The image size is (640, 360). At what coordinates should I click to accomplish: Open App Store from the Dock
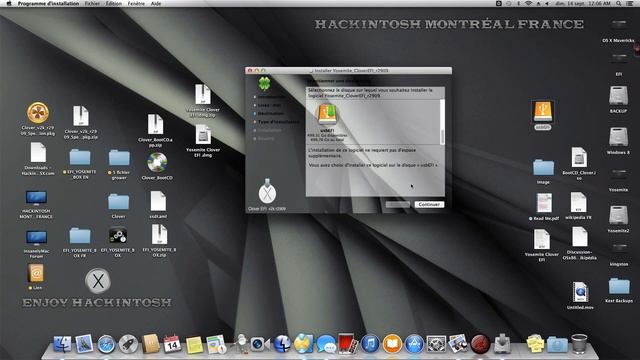click(414, 344)
